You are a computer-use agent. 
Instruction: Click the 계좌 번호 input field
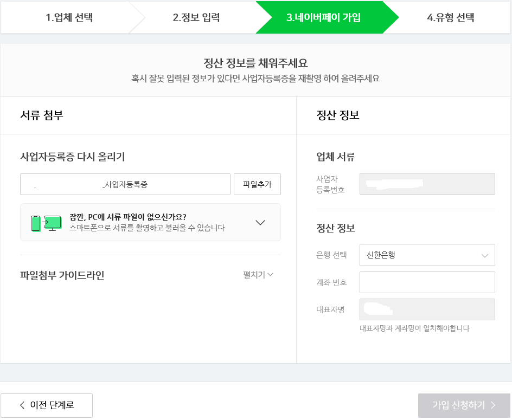[x=427, y=282]
